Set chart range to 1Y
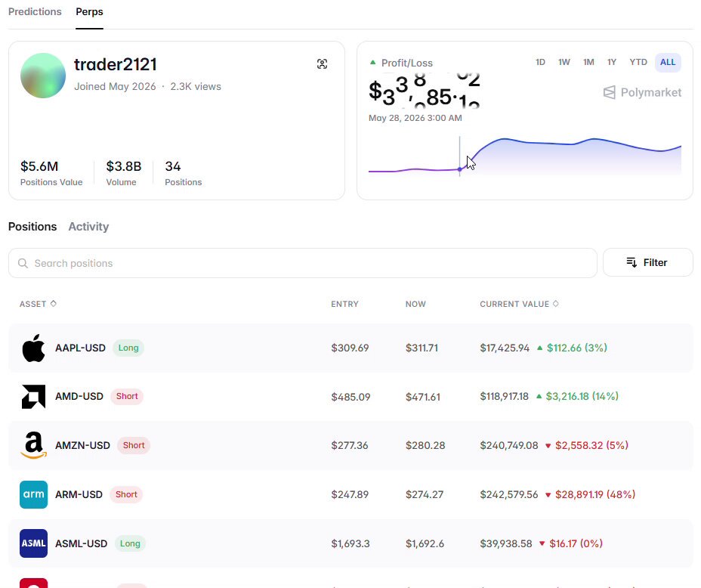 click(612, 62)
